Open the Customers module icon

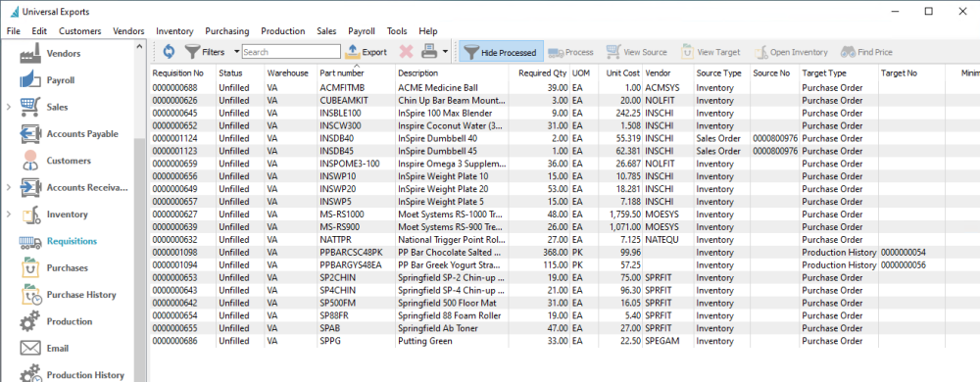click(30, 161)
